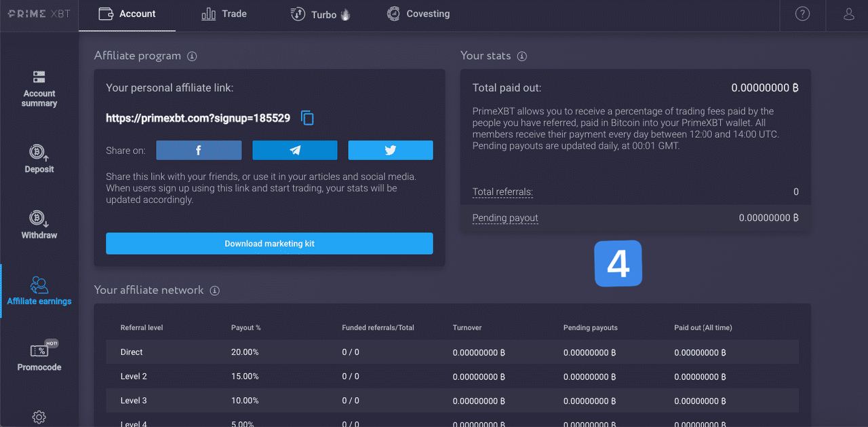Click the 10.00% payout value

[x=245, y=401]
